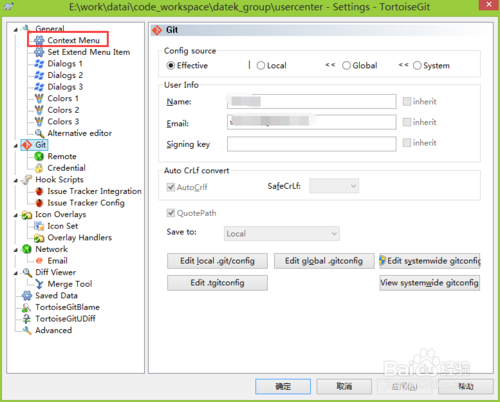Collapse the Network tree node
Viewport: 500px width, 402px height.
(16, 250)
